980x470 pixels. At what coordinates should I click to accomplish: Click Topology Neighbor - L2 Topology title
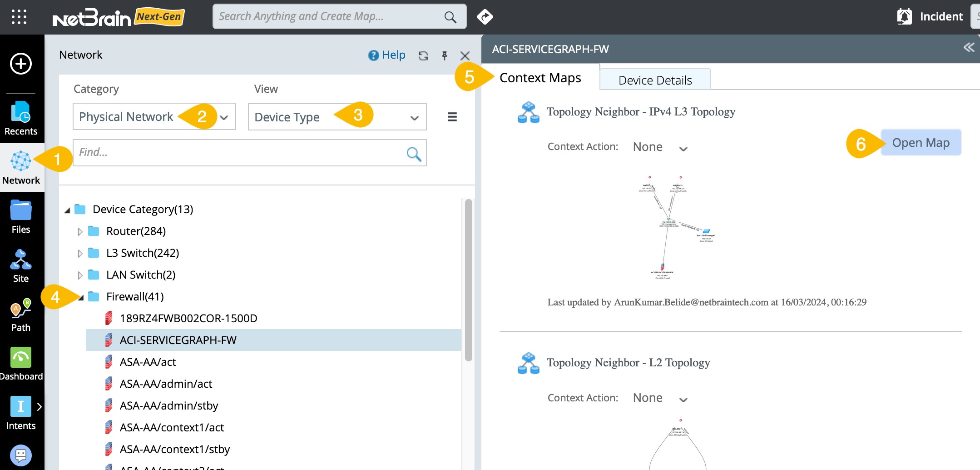(x=628, y=363)
